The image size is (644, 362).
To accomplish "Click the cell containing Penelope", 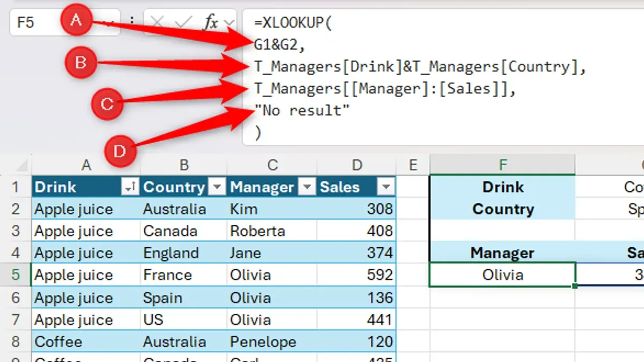I will point(272,342).
